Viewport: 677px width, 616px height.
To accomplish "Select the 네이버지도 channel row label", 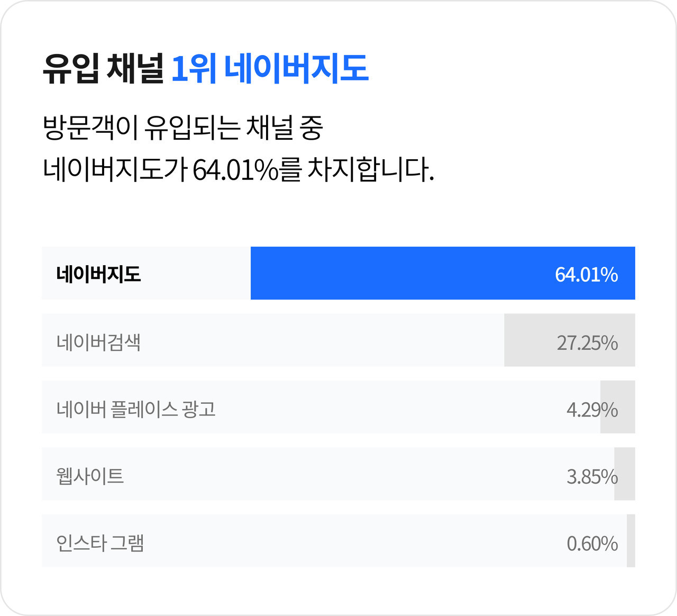I will [98, 274].
